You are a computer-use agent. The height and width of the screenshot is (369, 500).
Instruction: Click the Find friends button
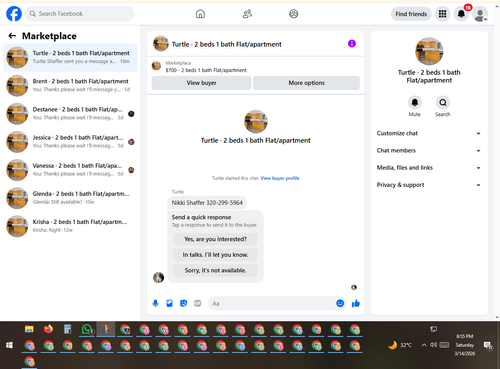point(411,14)
